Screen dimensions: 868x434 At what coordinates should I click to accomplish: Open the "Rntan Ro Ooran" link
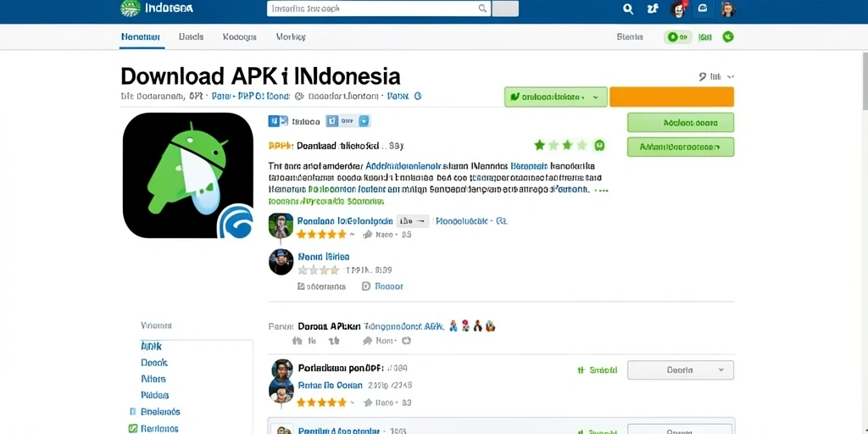click(331, 386)
